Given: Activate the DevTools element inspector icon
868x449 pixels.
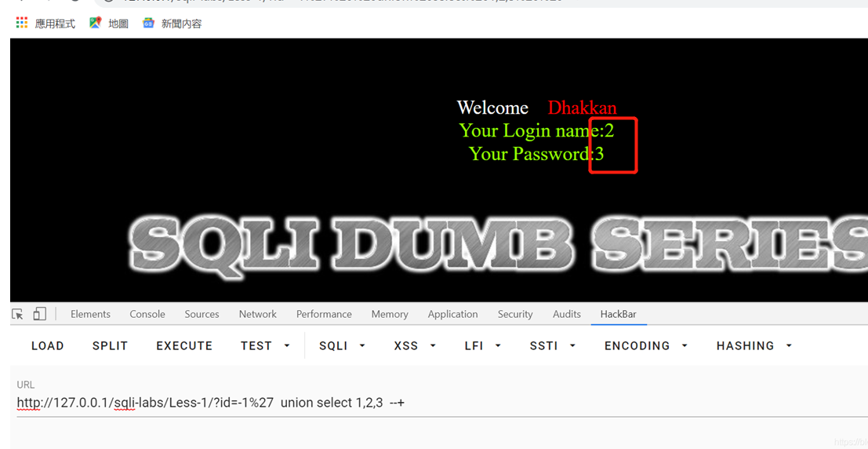Looking at the screenshot, I should point(18,314).
